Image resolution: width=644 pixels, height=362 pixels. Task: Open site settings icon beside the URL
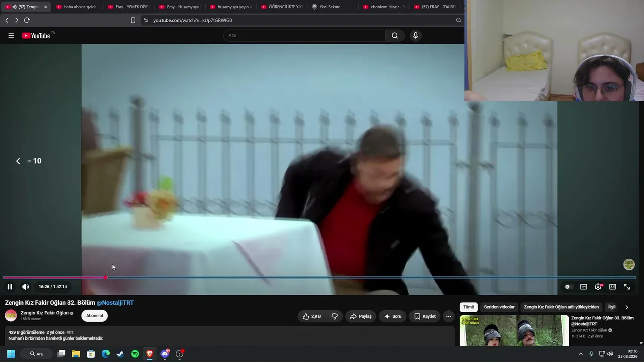coord(146,20)
